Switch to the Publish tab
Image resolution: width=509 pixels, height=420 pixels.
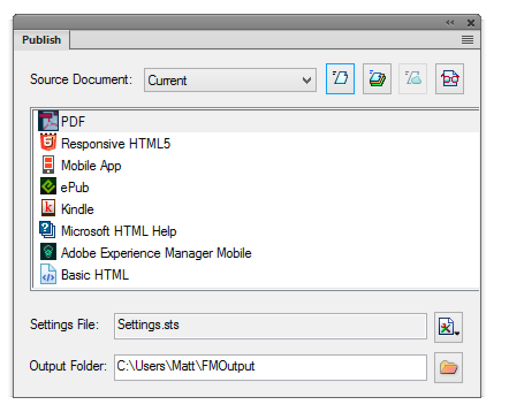(41, 40)
